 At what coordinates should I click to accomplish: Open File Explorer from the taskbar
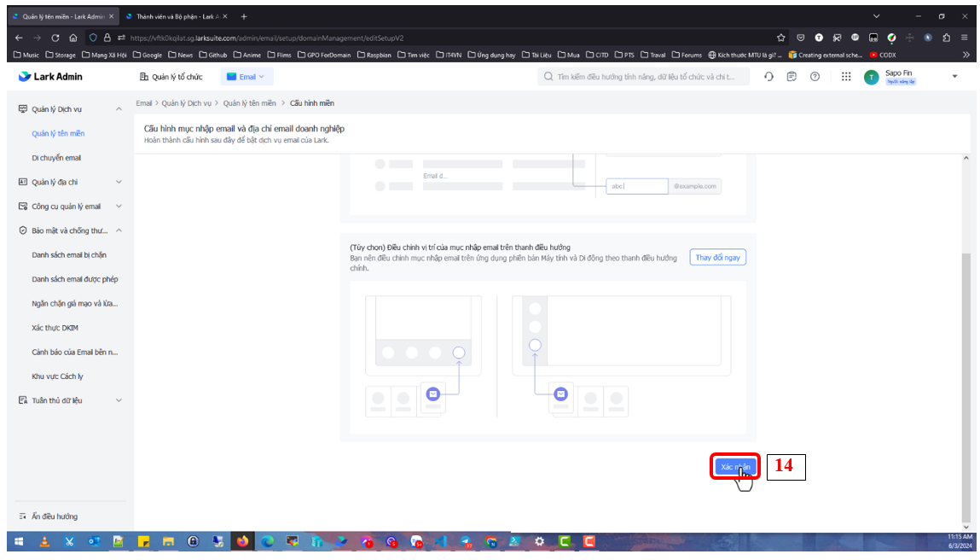pos(168,542)
